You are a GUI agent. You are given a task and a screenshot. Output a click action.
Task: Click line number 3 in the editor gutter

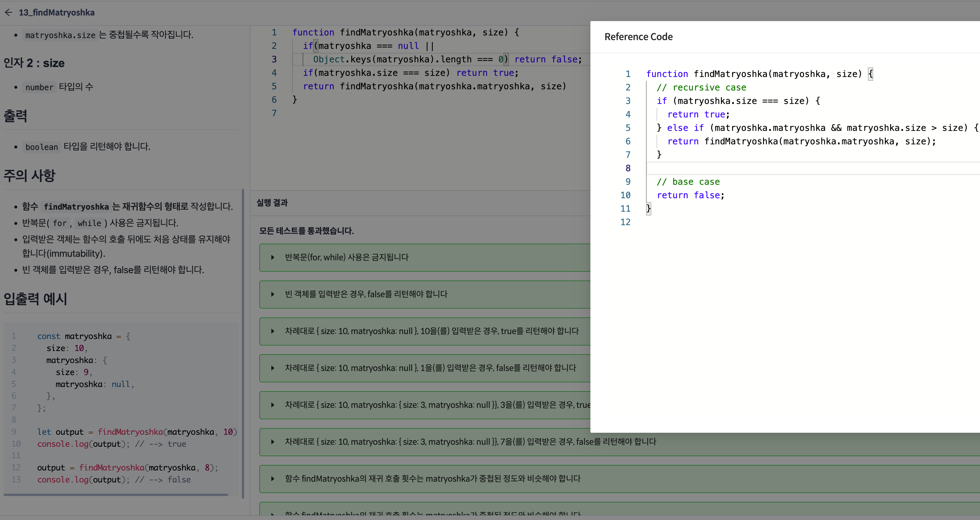tap(274, 59)
